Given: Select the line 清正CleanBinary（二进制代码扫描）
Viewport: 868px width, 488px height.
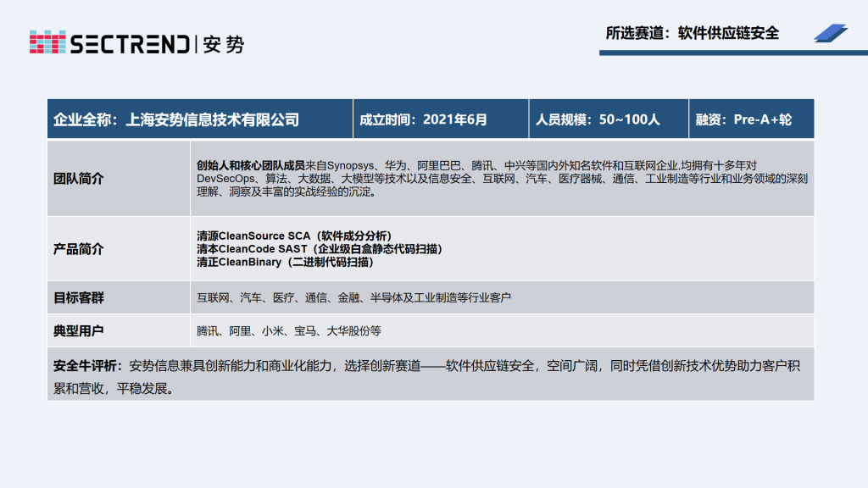Looking at the screenshot, I should point(286,263).
